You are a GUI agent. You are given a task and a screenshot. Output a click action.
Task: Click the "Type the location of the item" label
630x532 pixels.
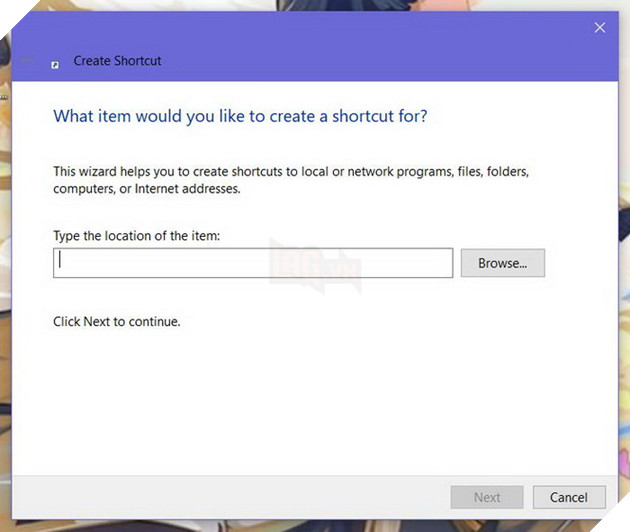[136, 235]
